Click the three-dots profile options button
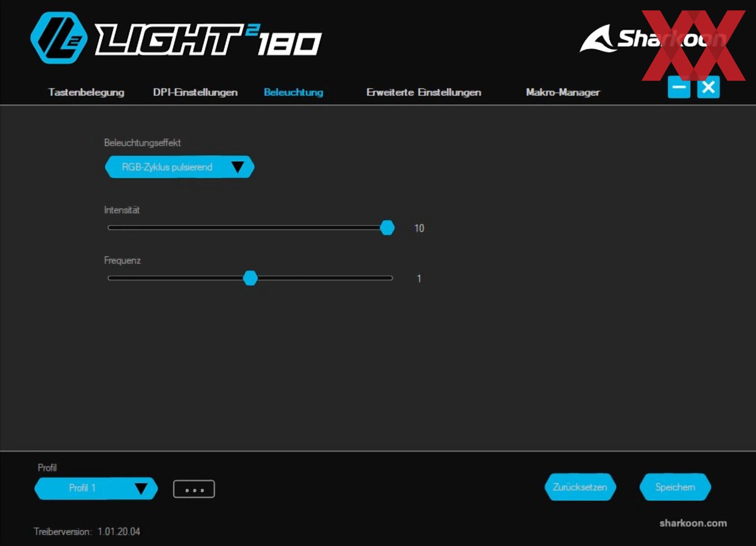This screenshot has width=756, height=546. (x=194, y=489)
